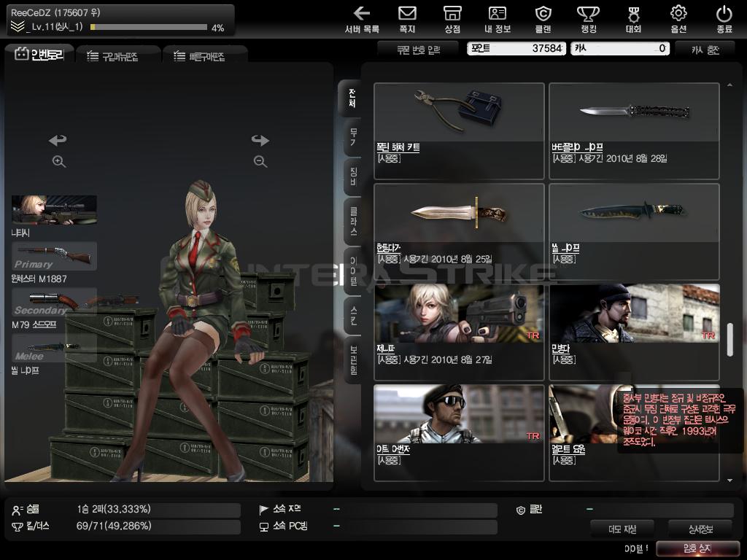Click the cash charge button
Image resolution: width=747 pixels, height=560 pixels.
[705, 50]
